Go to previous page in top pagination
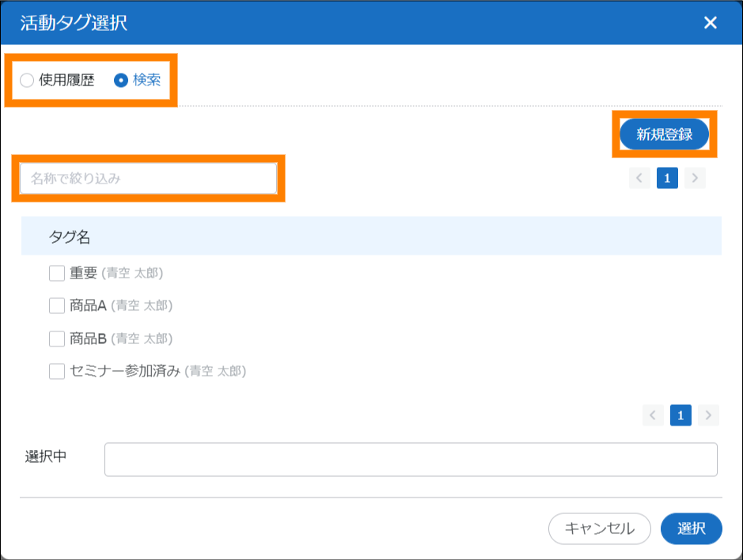 point(639,179)
